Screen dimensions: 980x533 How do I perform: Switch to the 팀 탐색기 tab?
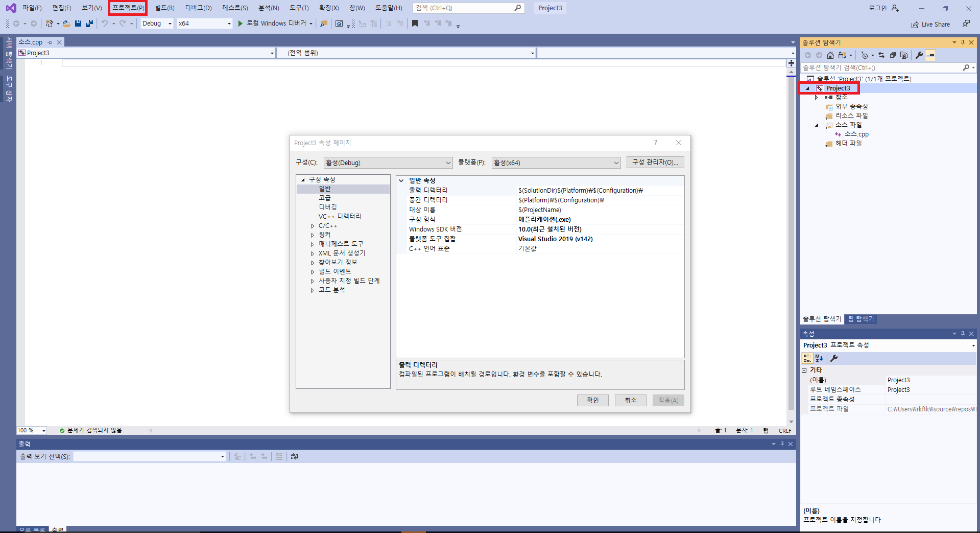click(861, 319)
